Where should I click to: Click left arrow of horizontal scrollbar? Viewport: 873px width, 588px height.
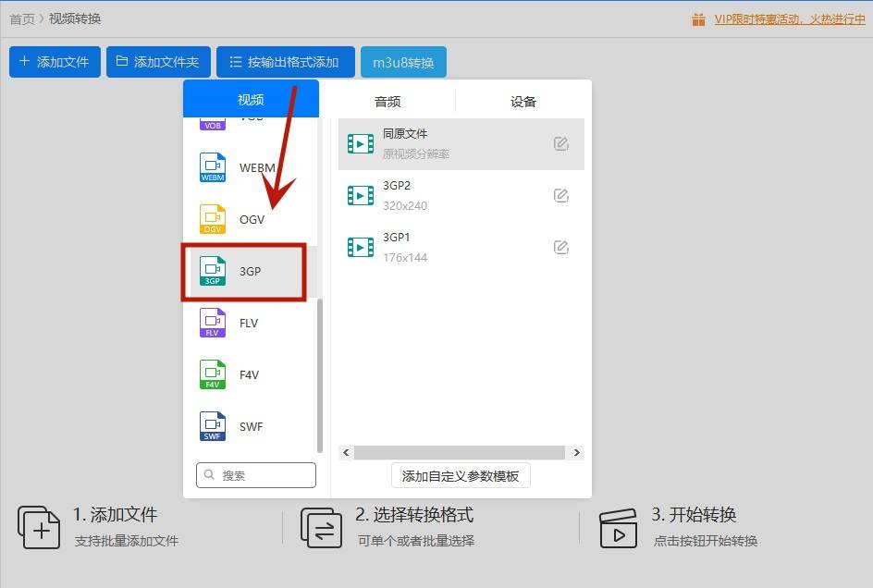(x=346, y=452)
